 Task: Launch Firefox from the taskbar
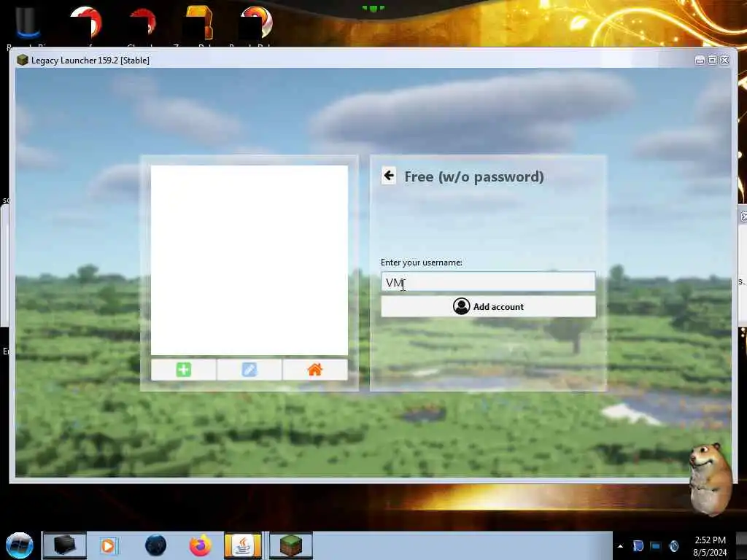pos(201,545)
